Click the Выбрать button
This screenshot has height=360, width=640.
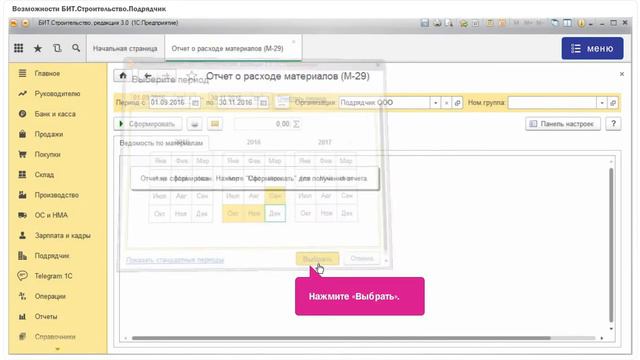(317, 259)
